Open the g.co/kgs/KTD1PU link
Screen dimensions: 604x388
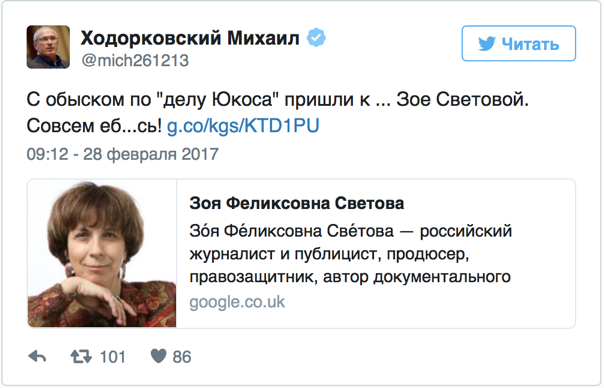pos(243,126)
